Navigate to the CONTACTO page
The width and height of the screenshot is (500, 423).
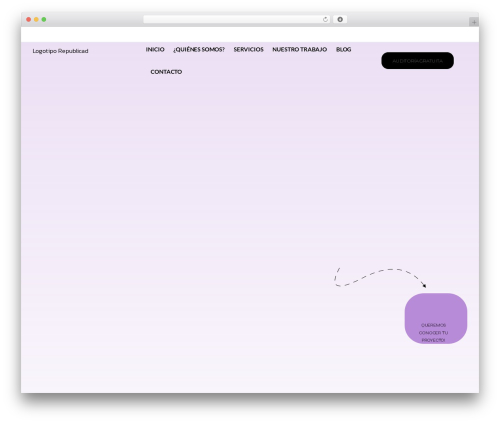click(x=166, y=72)
